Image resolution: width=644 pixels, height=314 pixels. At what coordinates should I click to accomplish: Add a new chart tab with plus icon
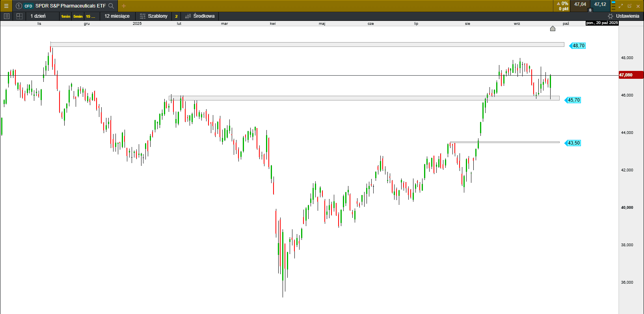click(124, 6)
